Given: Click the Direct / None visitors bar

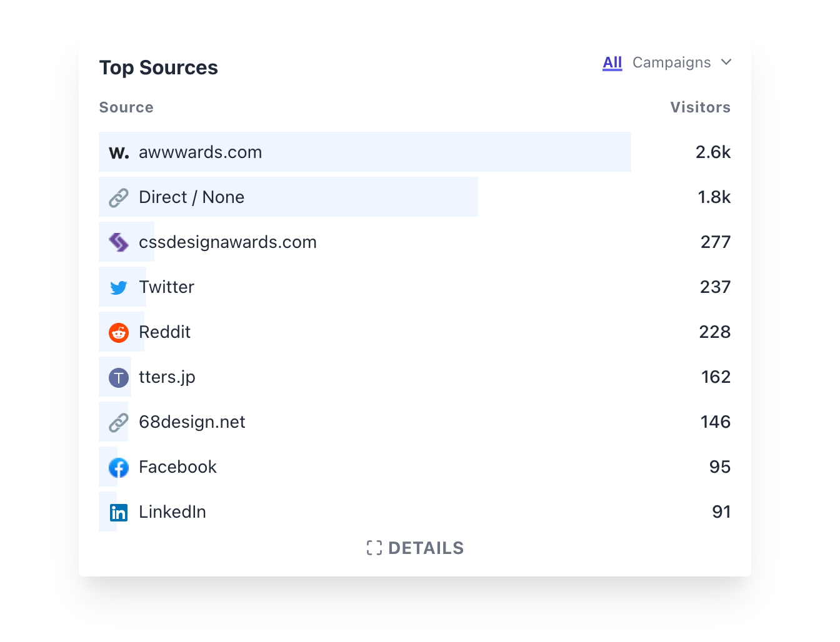Looking at the screenshot, I should [x=288, y=197].
